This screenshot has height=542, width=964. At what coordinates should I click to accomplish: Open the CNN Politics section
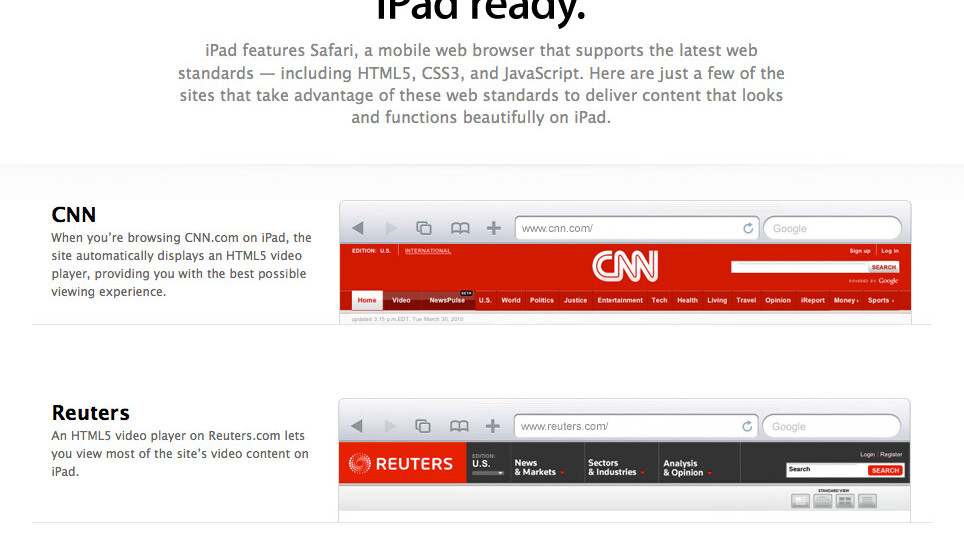tap(542, 300)
